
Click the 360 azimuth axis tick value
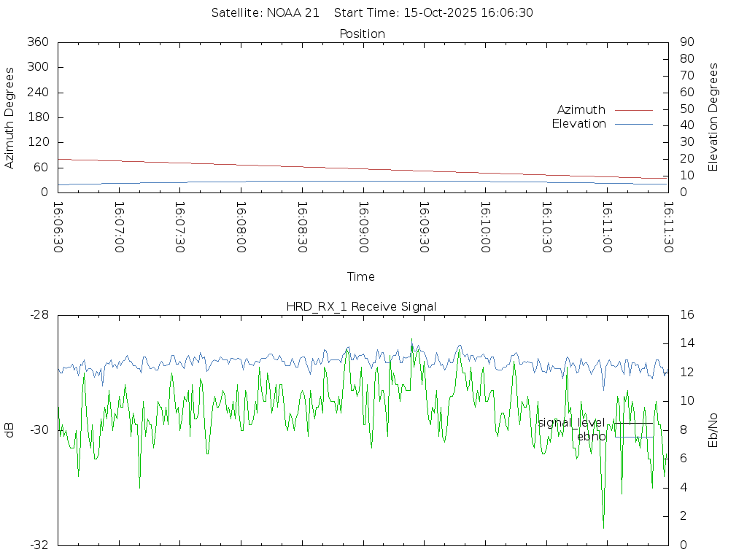click(x=37, y=42)
